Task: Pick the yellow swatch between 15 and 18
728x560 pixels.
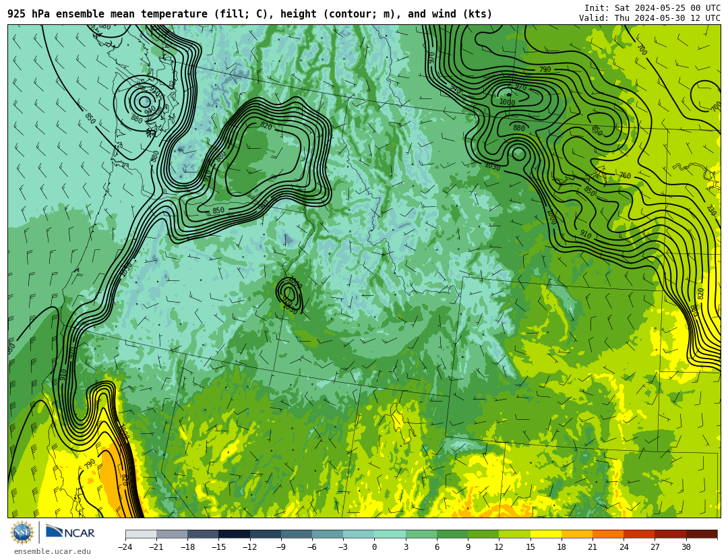Action: coord(545,534)
